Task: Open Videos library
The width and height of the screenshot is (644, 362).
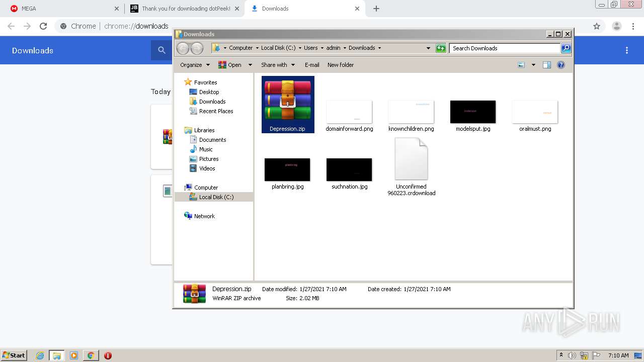Action: tap(202, 168)
